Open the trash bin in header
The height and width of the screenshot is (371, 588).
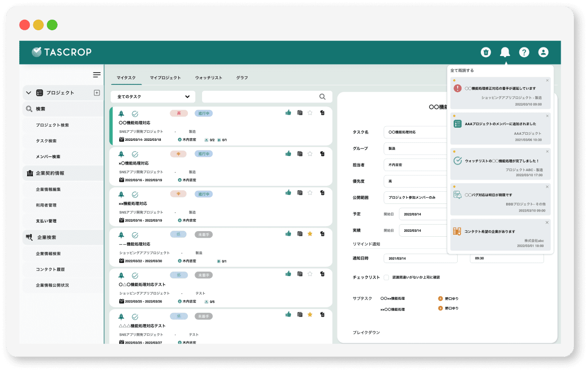485,52
